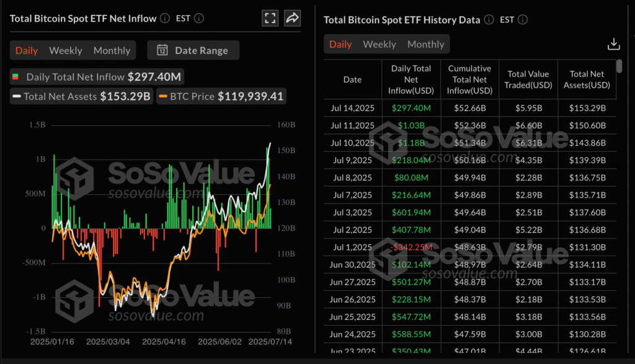Select Weekly tab in history table
635x364 pixels.
(380, 44)
